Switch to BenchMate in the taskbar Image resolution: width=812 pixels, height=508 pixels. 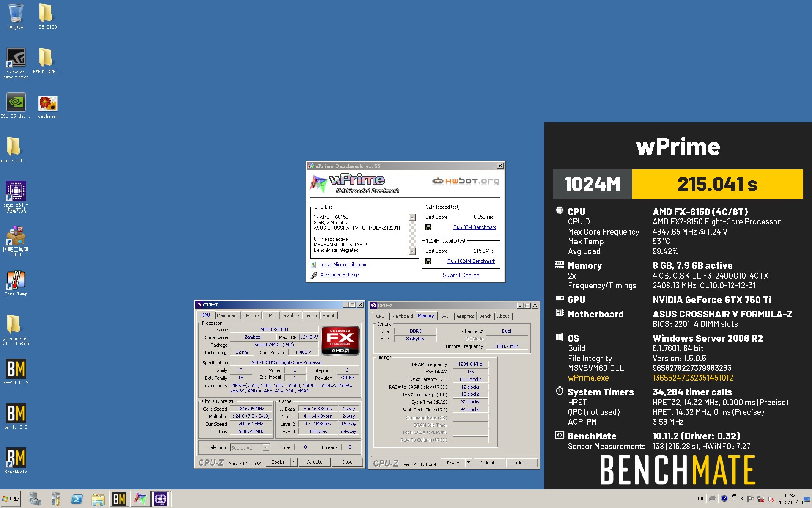click(119, 499)
